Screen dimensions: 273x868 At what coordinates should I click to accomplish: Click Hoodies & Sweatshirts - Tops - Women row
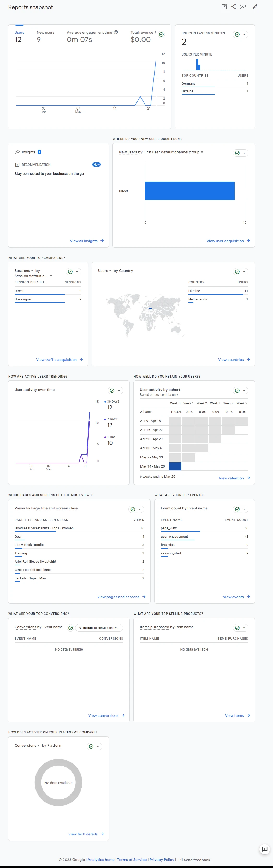44,528
